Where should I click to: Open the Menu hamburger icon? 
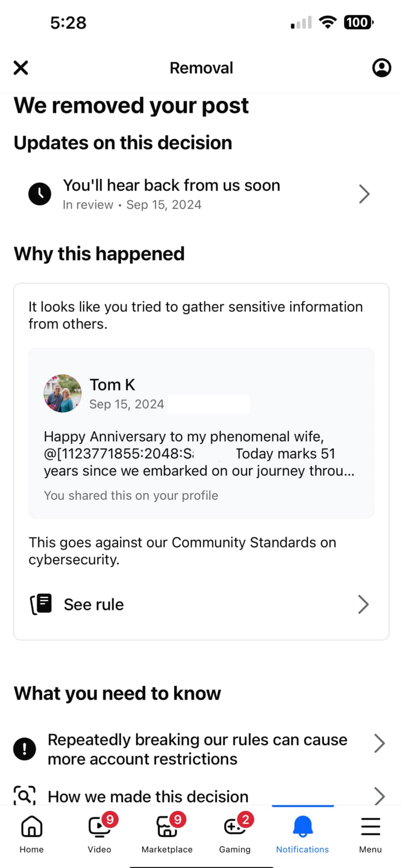click(370, 826)
